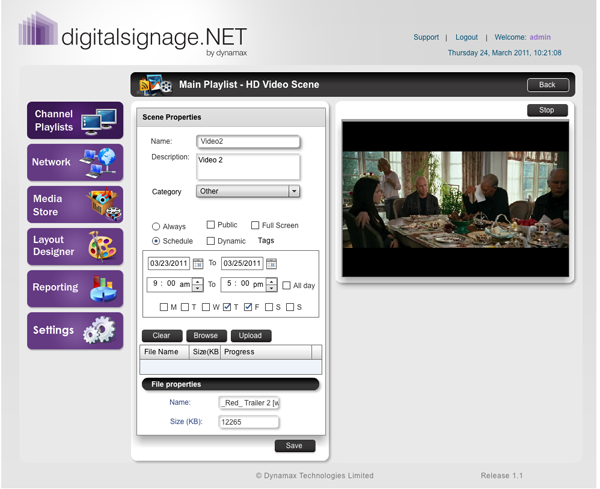Viewport: 600px width, 489px height.
Task: Go to Media Store
Action: 75,204
